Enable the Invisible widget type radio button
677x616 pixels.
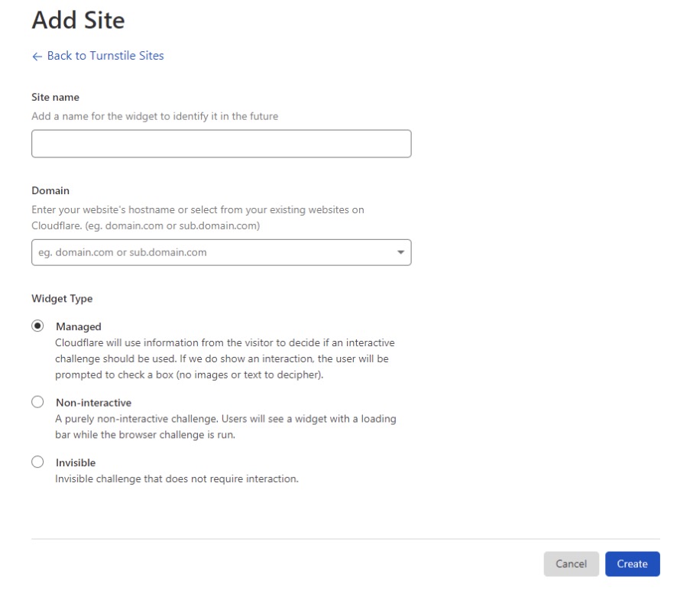coord(37,462)
